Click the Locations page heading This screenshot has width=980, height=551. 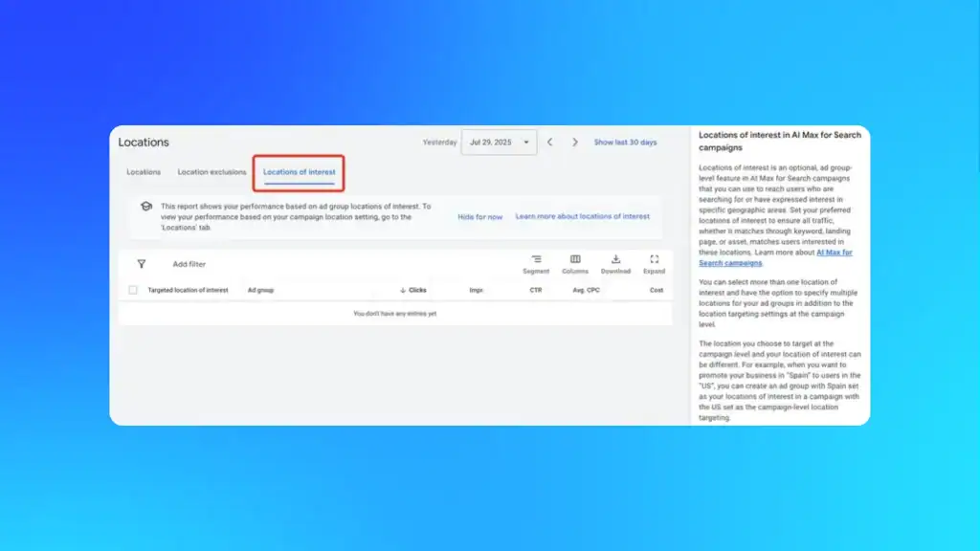(144, 143)
